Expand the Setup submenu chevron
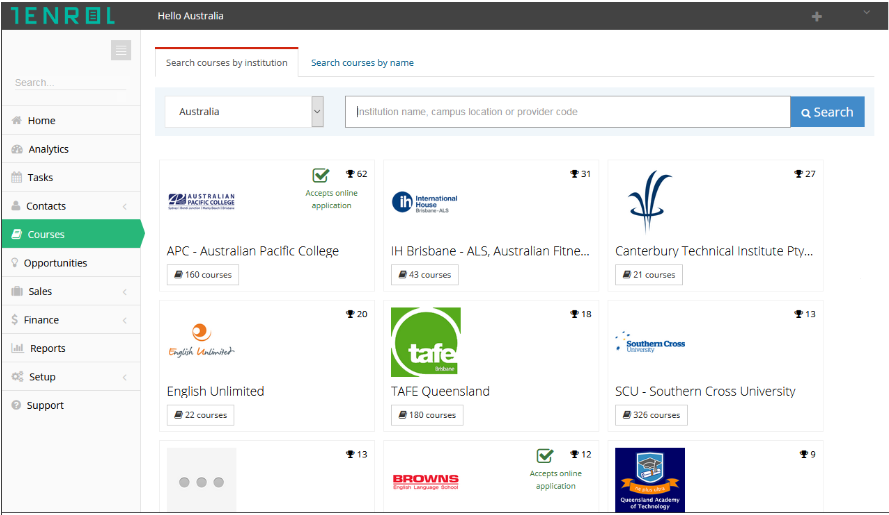Image resolution: width=889 pixels, height=515 pixels. 125,377
